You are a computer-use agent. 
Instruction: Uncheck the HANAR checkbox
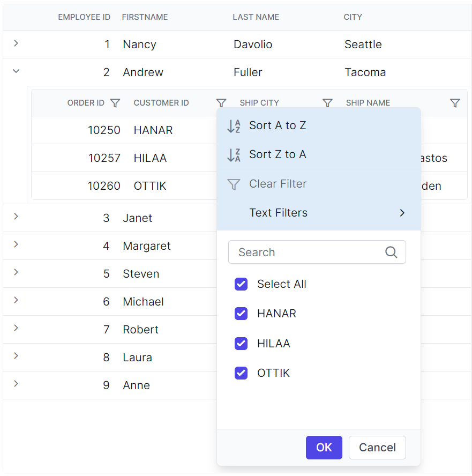pos(241,314)
